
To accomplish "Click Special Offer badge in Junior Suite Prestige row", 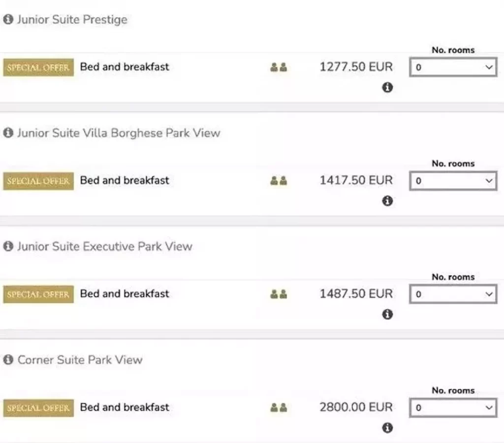I will click(x=38, y=67).
